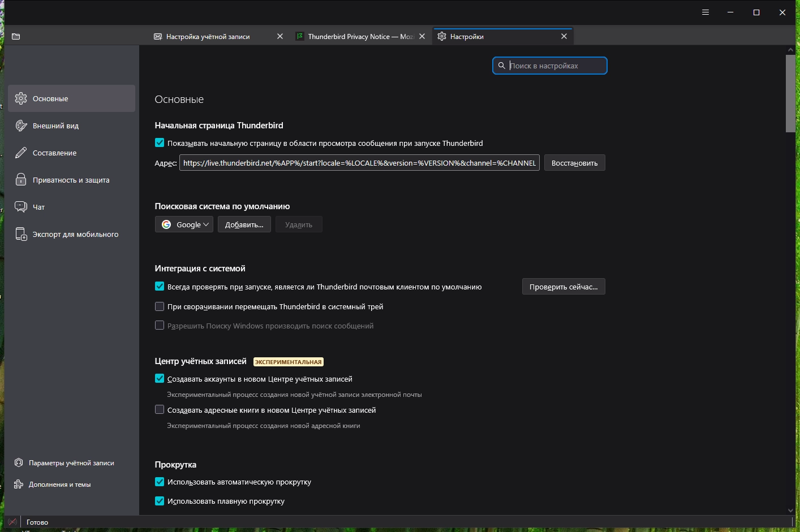This screenshot has height=532, width=800.
Task: Click the Готово status bar text
Action: pyautogui.click(x=37, y=522)
